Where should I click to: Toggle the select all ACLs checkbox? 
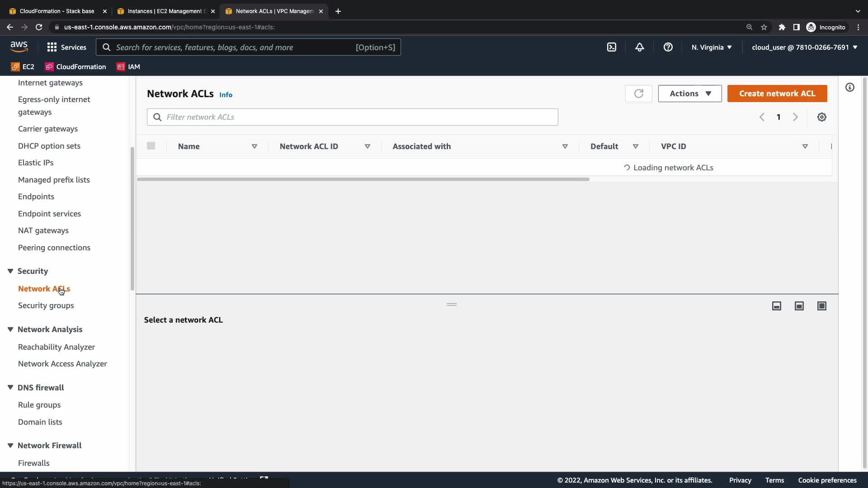(151, 145)
